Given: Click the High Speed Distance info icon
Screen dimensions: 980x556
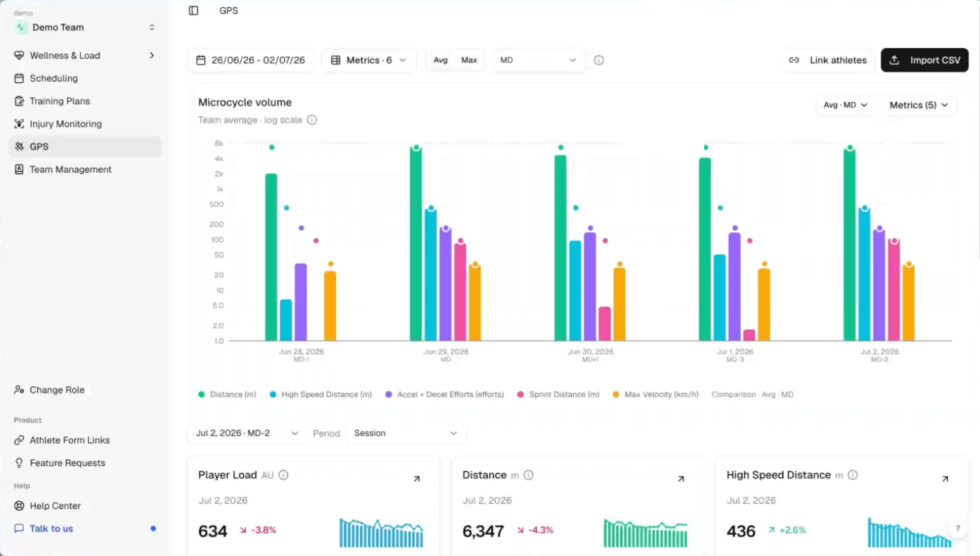Looking at the screenshot, I should [x=853, y=475].
